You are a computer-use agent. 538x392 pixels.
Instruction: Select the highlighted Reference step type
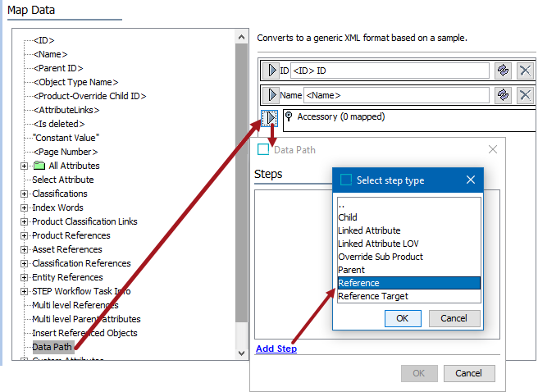[x=408, y=283]
